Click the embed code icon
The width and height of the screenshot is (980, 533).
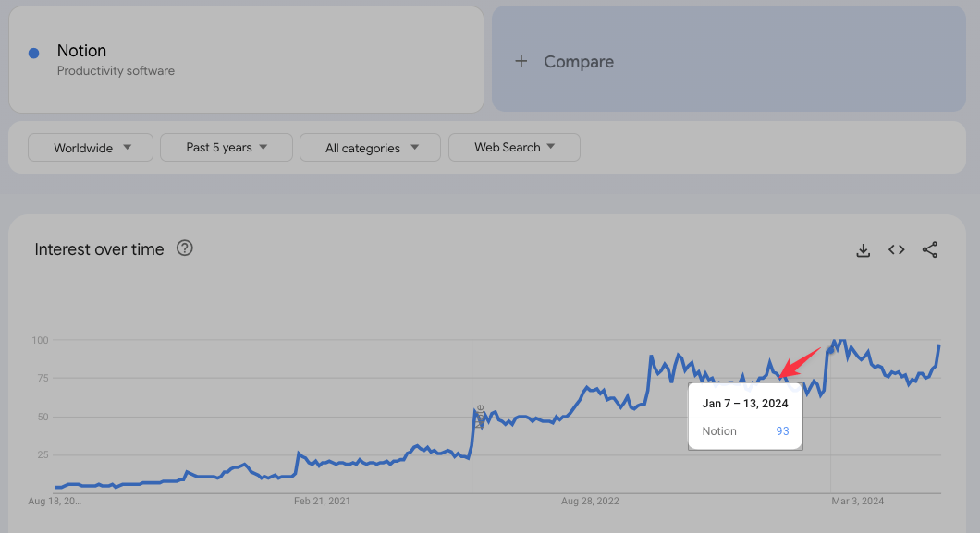pyautogui.click(x=896, y=249)
